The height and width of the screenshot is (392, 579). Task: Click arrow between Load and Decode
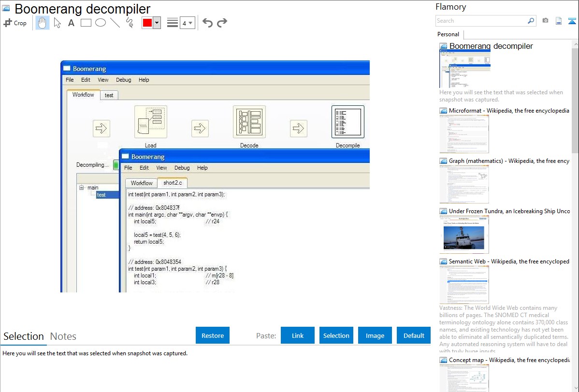(200, 129)
